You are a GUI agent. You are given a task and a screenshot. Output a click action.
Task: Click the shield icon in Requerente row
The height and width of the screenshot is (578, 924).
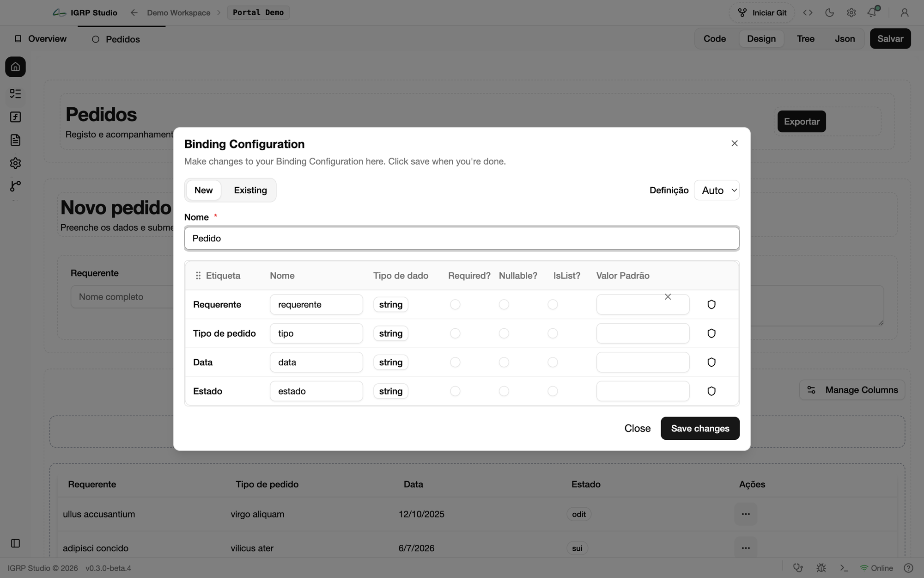(711, 304)
